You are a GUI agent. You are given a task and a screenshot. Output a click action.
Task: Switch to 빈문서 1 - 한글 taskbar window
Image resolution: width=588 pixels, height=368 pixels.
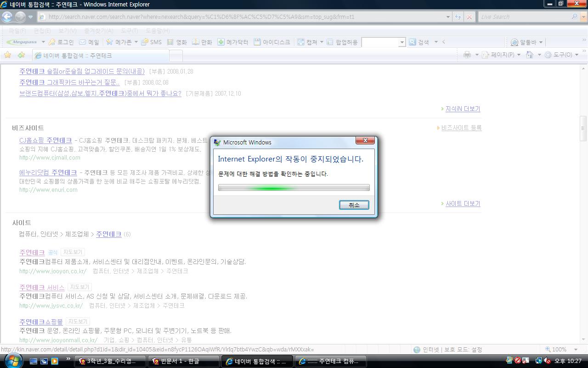point(183,362)
